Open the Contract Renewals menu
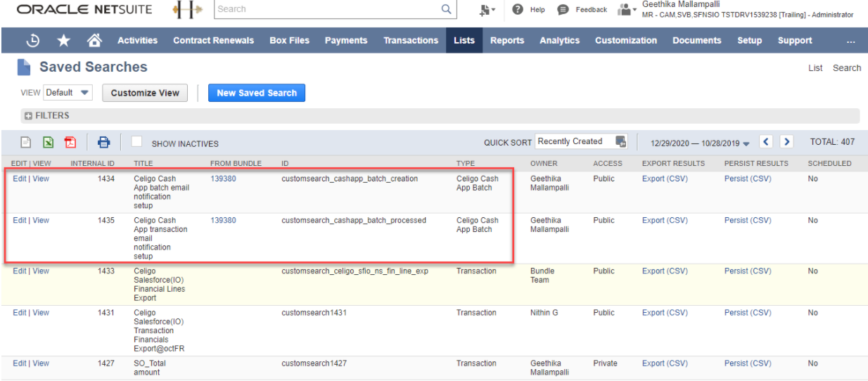Viewport: 868px width, 381px height. (x=214, y=41)
